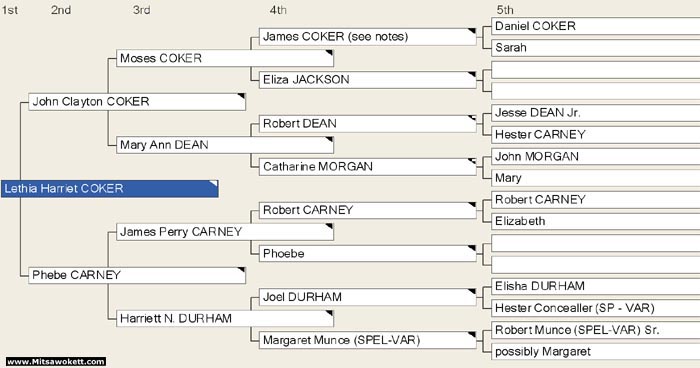Expand corner arrow on Harriett N. DURHAM
Viewport: 700px width, 368px height.
[x=329, y=314]
